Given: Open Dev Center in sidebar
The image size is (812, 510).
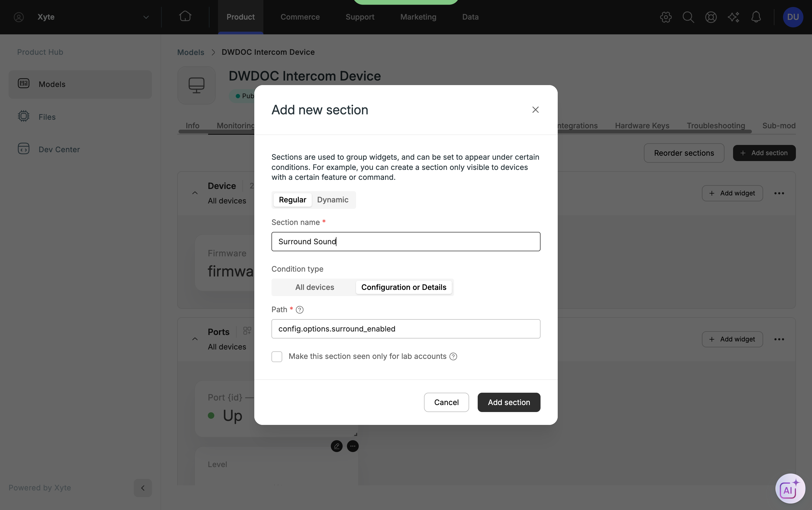Looking at the screenshot, I should [80, 149].
